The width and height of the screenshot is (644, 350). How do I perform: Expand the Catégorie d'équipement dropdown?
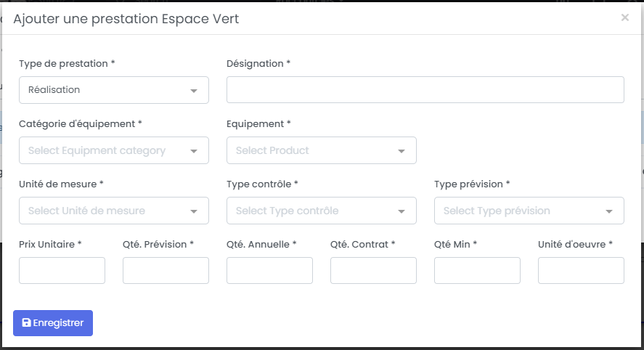pyautogui.click(x=113, y=150)
